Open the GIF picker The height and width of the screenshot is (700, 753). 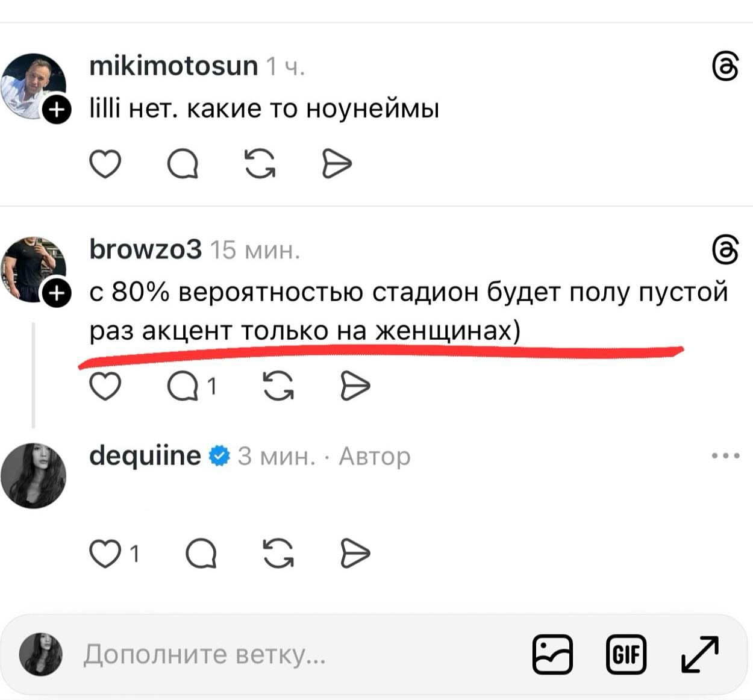(626, 654)
